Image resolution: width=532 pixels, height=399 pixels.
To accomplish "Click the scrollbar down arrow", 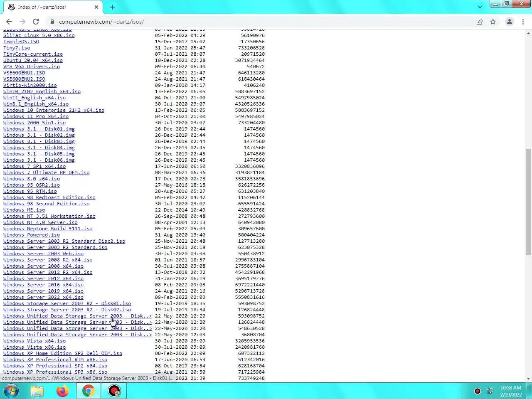I will [529, 379].
